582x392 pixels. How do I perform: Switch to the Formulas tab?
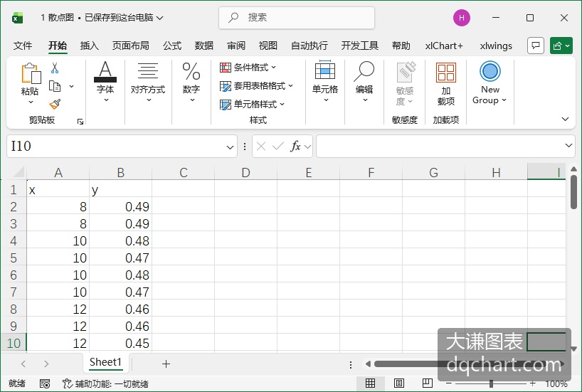(172, 46)
